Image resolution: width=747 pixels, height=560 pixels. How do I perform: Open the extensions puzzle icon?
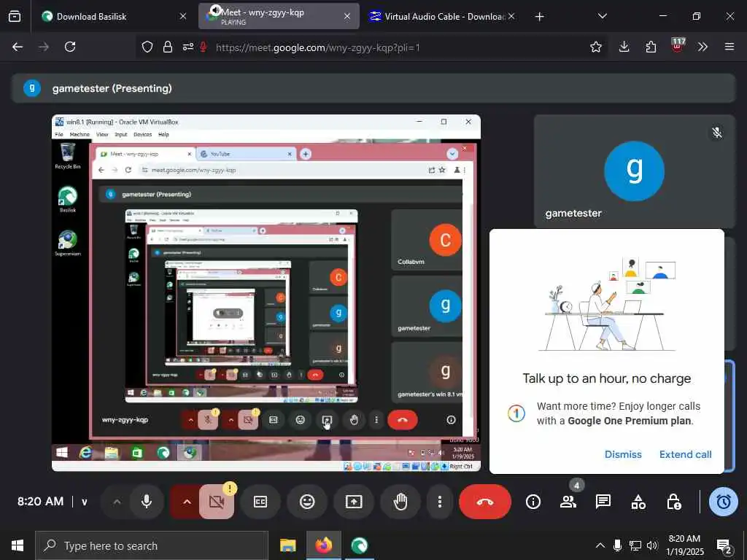[x=651, y=47]
